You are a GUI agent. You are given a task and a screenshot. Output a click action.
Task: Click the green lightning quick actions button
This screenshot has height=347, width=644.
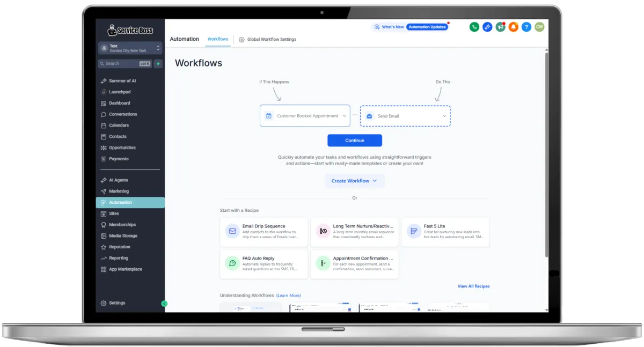click(x=158, y=64)
